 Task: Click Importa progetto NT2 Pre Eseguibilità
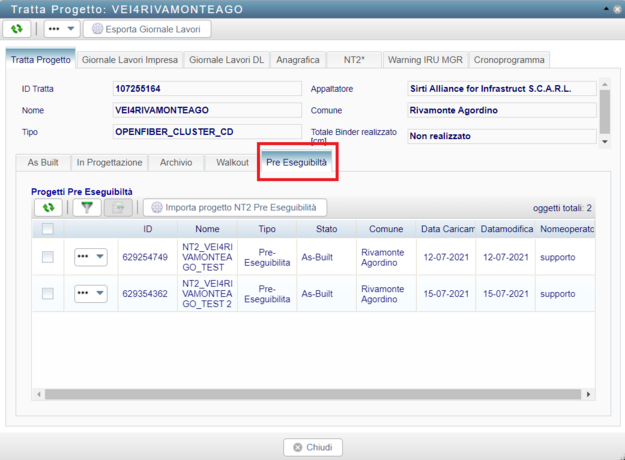click(x=235, y=208)
